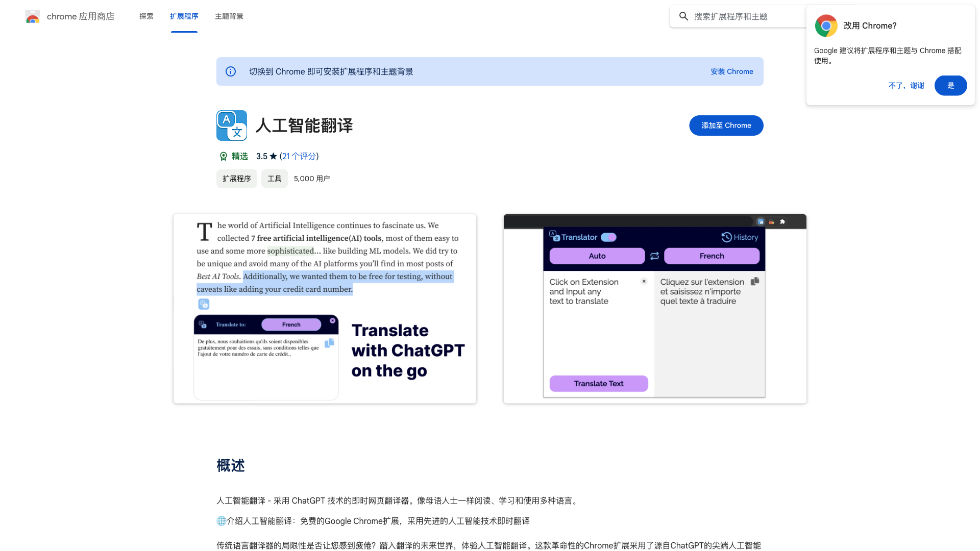Click 添加至 Chrome button
The image size is (980, 551).
(x=726, y=125)
